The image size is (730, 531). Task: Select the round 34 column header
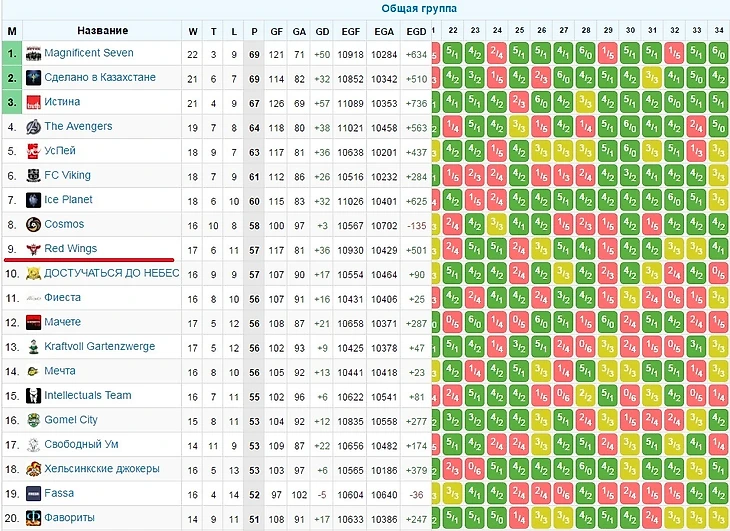click(719, 30)
